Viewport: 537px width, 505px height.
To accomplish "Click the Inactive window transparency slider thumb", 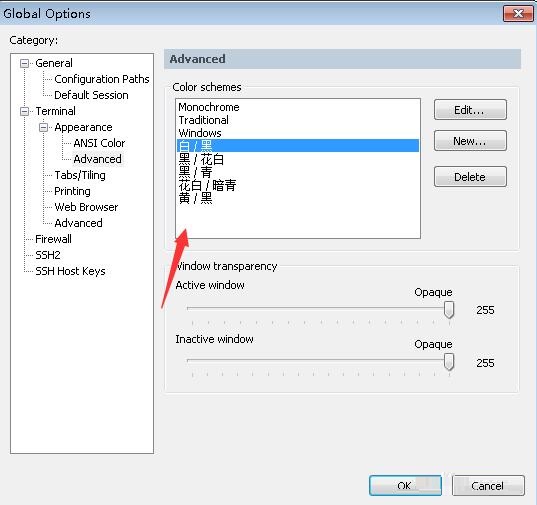I will [x=449, y=362].
